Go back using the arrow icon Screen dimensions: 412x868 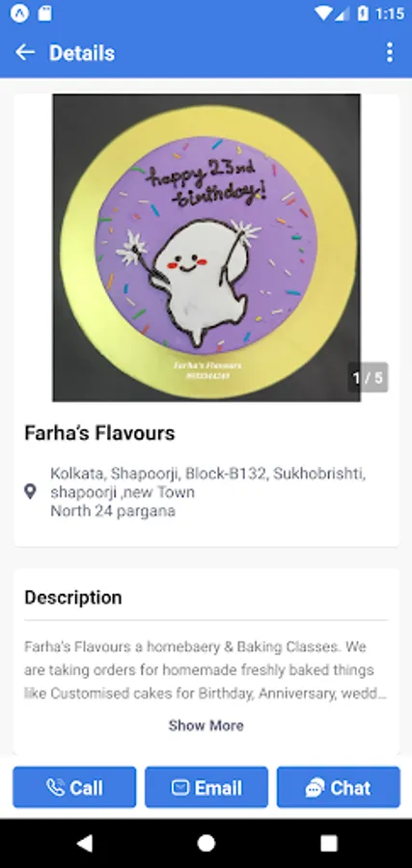pyautogui.click(x=25, y=53)
